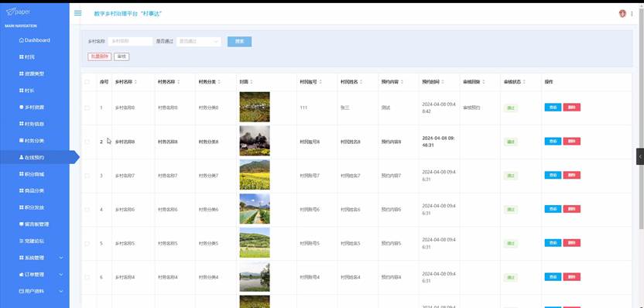Sort by the 村民姓名 column arrows
Screen dimensions: 644x308
[x=361, y=82]
